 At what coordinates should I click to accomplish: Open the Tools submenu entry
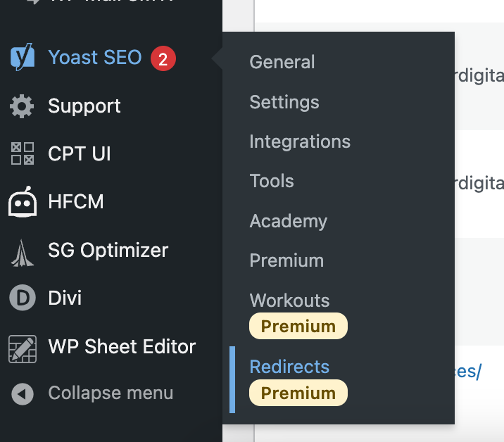pyautogui.click(x=272, y=181)
